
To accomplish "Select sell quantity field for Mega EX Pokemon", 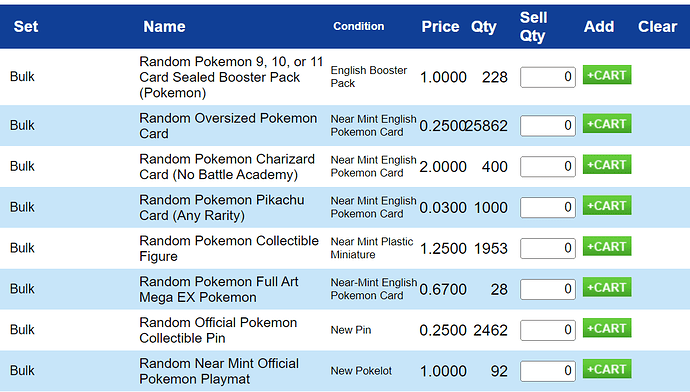I will [x=547, y=289].
